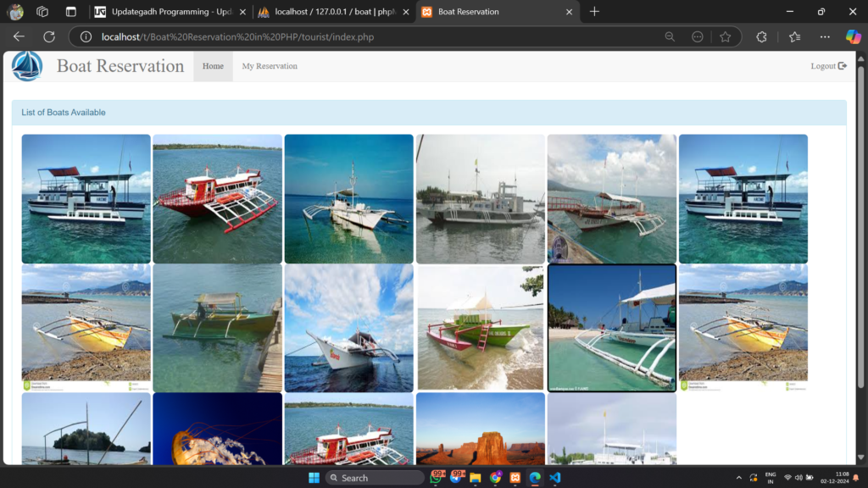Open My Reservation in the navbar
Viewport: 868px width, 488px height.
coord(270,66)
